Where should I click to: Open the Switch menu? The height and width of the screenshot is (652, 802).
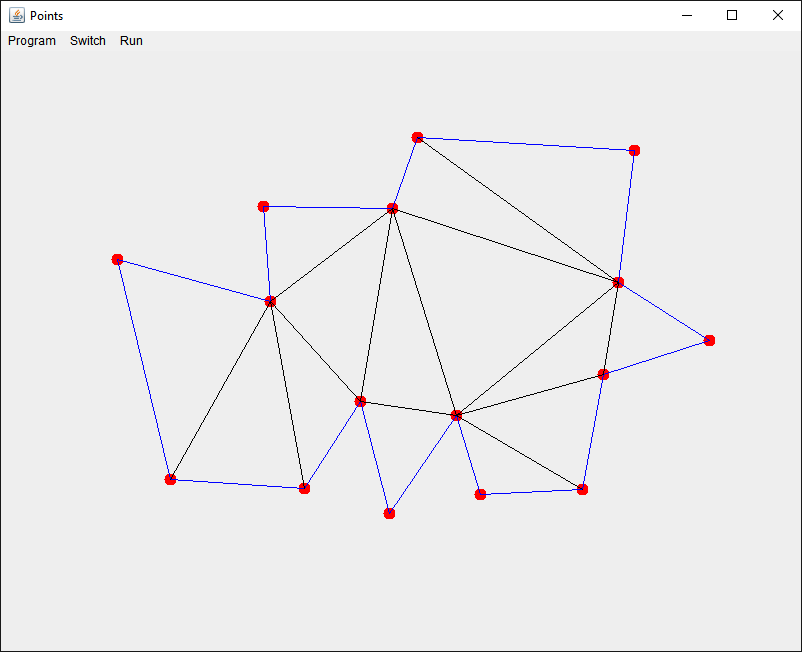pos(87,41)
